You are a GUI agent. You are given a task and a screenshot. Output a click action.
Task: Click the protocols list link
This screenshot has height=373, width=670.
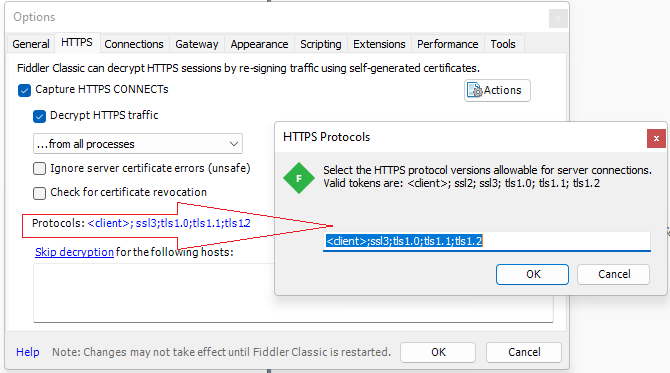(x=169, y=223)
